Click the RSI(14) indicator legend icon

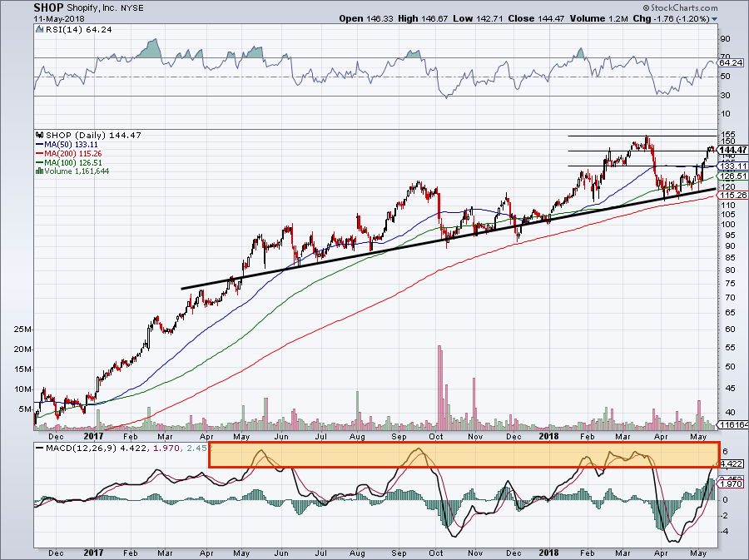click(x=40, y=30)
